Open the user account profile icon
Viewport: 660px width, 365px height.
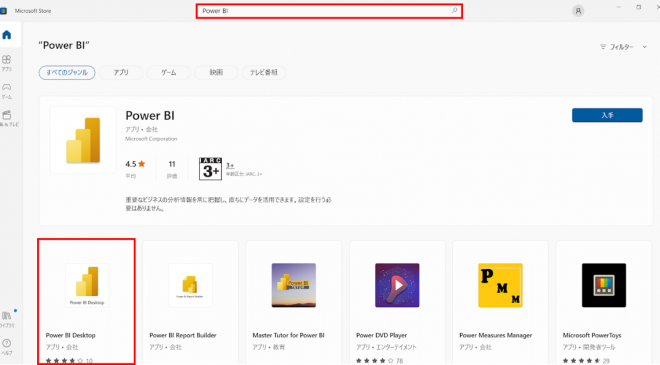[578, 11]
